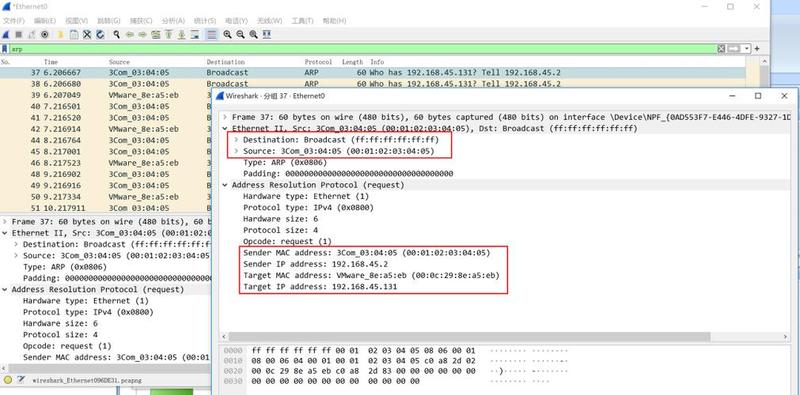Open the 工具(T) menu

click(302, 21)
